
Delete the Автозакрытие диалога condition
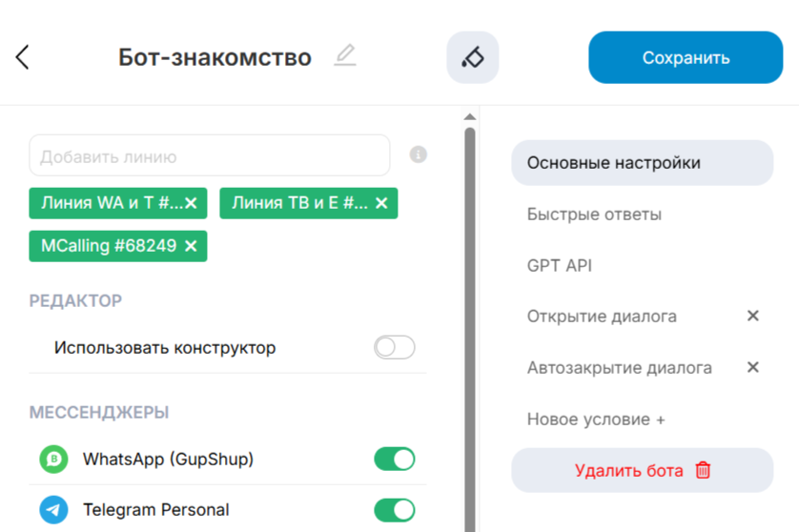pos(752,367)
